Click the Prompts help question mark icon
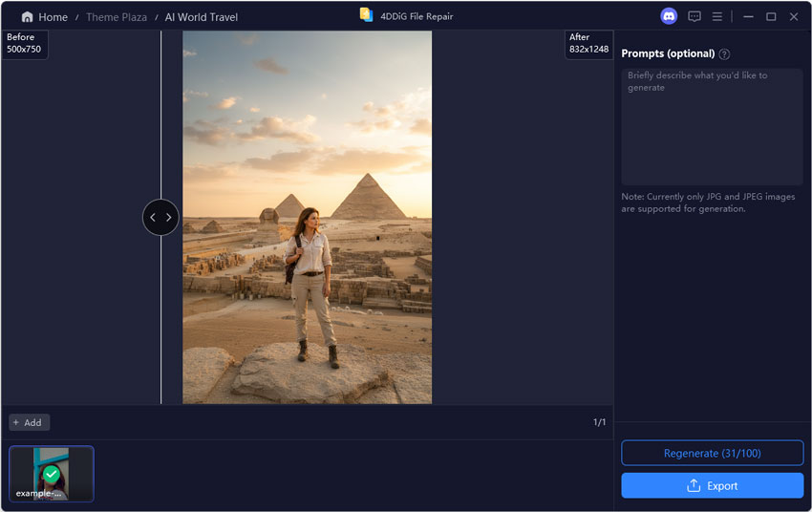Screen dimensions: 812x512 (x=724, y=54)
